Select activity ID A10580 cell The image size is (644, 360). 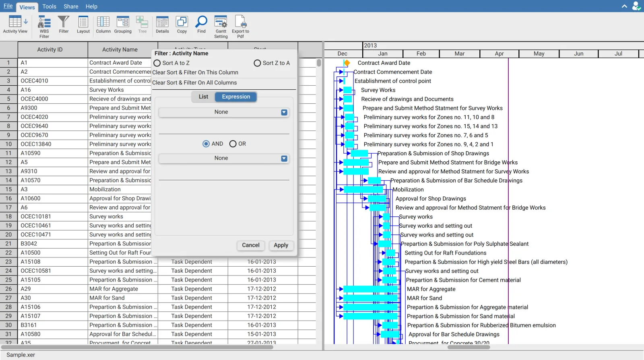pyautogui.click(x=53, y=334)
